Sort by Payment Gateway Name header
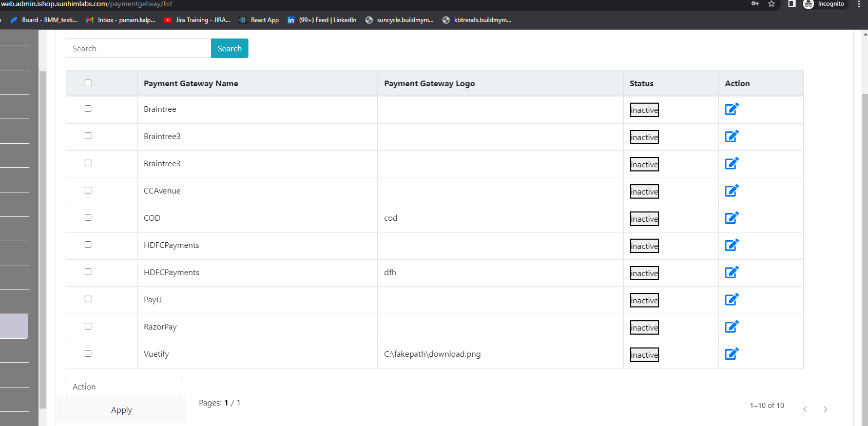 191,84
